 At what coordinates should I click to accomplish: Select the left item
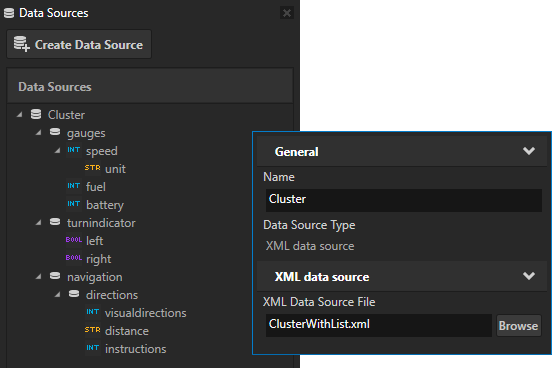tap(94, 241)
